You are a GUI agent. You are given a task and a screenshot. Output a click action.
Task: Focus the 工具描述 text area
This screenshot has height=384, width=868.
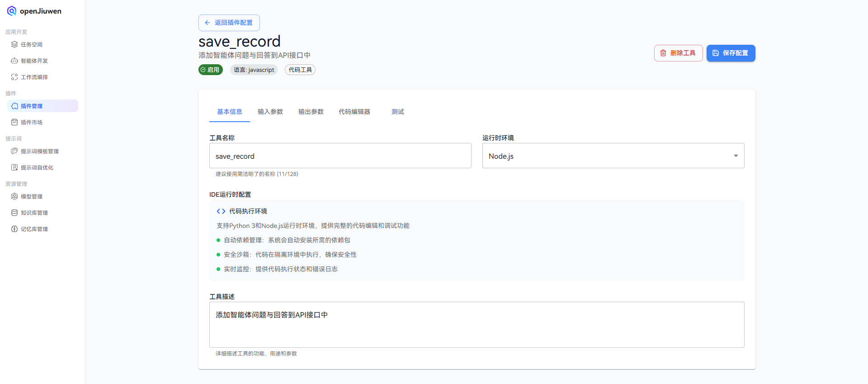pyautogui.click(x=476, y=325)
